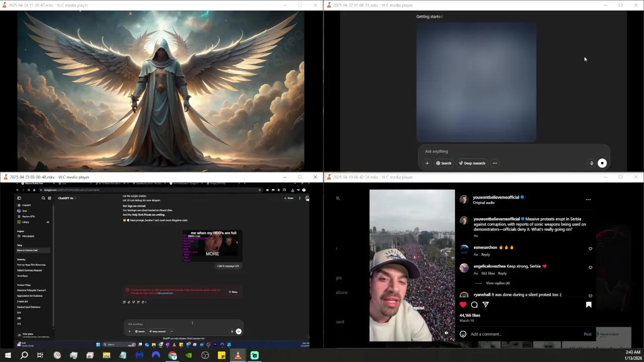Click the voice mode button in bottom-left composer
Viewport: 644px width, 362px height.
pos(238,331)
